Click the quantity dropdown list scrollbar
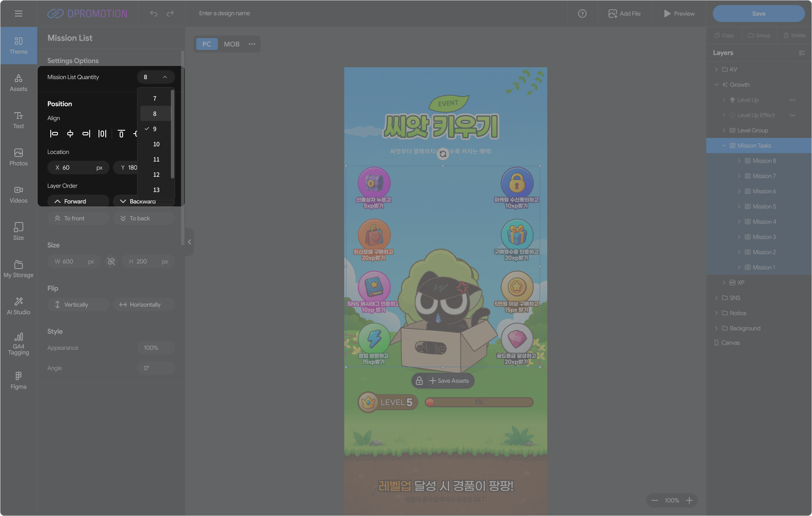812x516 pixels. click(x=173, y=134)
